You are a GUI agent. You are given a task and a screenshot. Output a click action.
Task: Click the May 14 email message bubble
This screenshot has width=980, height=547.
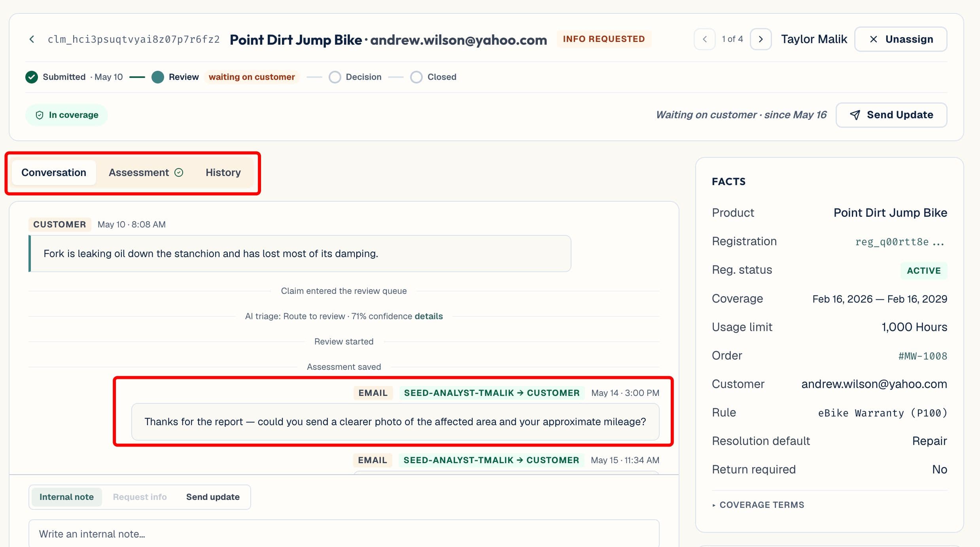(395, 422)
